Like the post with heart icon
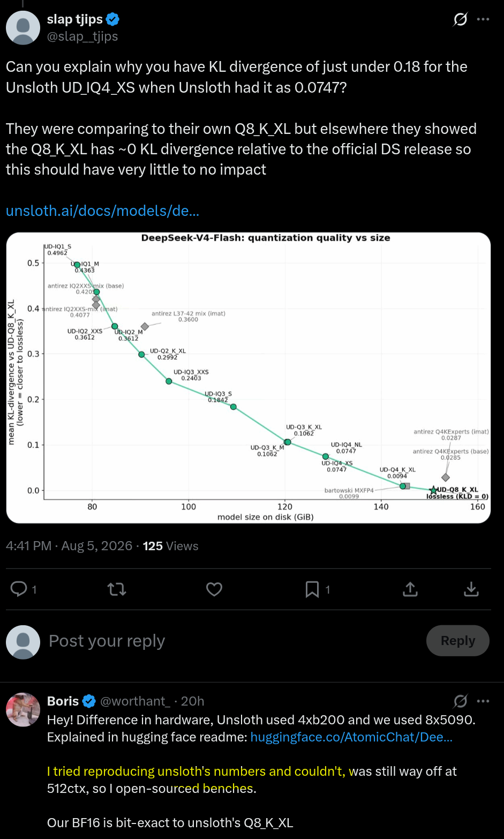This screenshot has width=504, height=839. pos(214,589)
